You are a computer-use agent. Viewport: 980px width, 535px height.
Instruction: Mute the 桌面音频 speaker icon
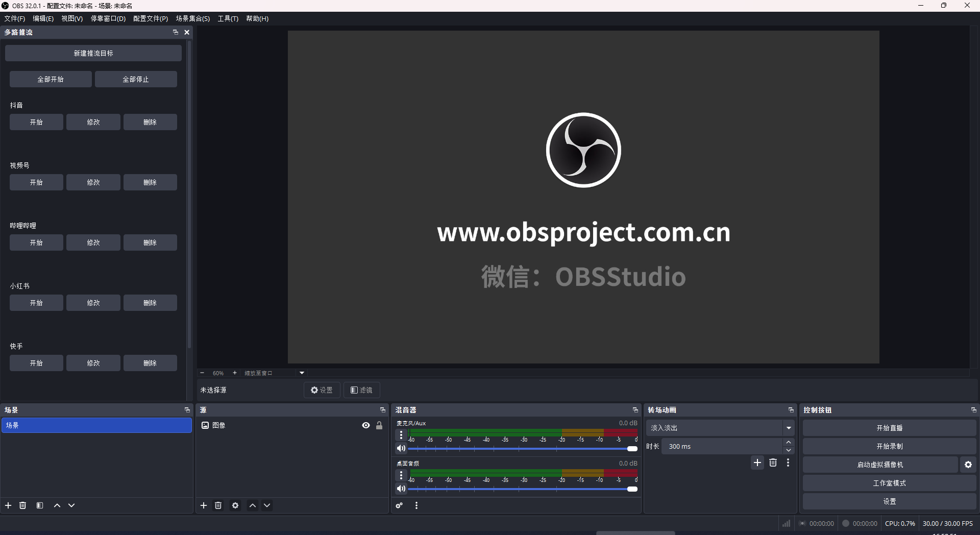[x=401, y=489]
